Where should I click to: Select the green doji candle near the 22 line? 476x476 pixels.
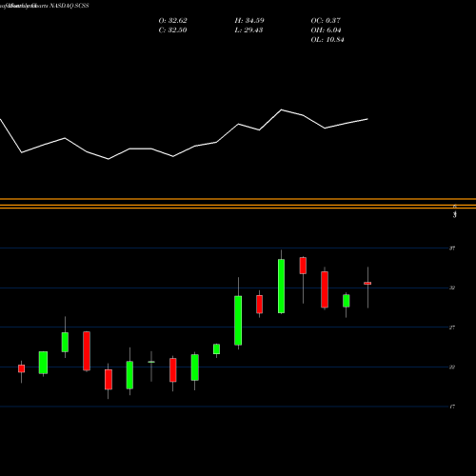tap(151, 362)
